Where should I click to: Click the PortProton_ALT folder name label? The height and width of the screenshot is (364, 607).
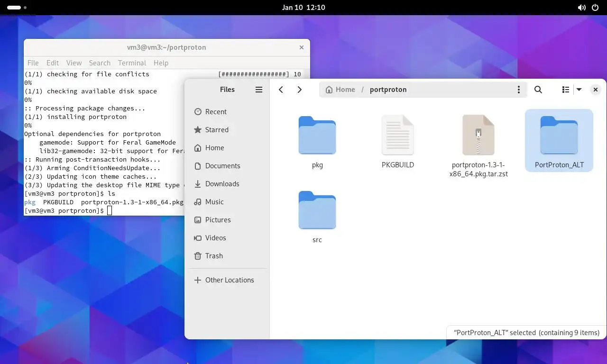tap(559, 165)
